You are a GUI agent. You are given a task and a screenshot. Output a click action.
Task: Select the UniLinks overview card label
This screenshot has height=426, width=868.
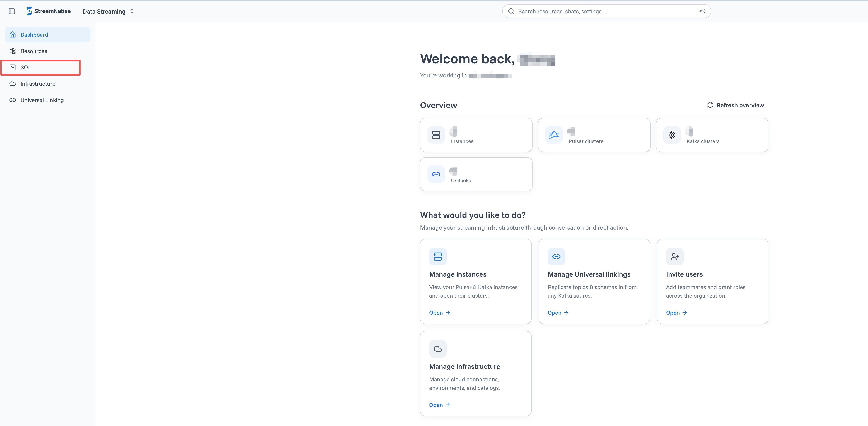(461, 181)
